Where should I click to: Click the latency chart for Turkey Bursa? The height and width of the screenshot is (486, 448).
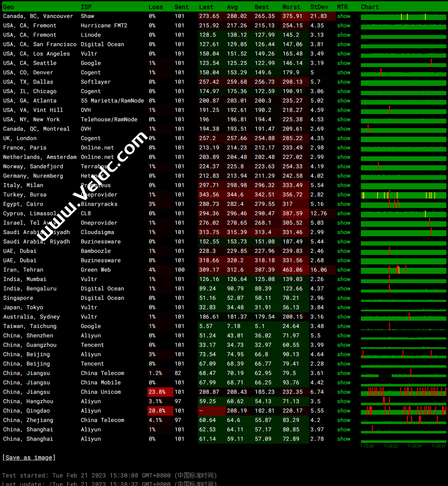click(403, 195)
